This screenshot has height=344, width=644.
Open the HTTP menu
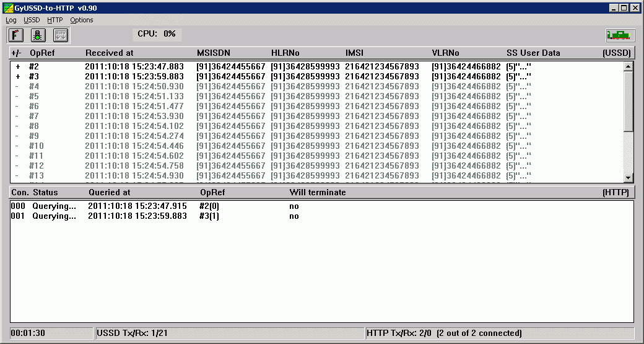[x=54, y=20]
